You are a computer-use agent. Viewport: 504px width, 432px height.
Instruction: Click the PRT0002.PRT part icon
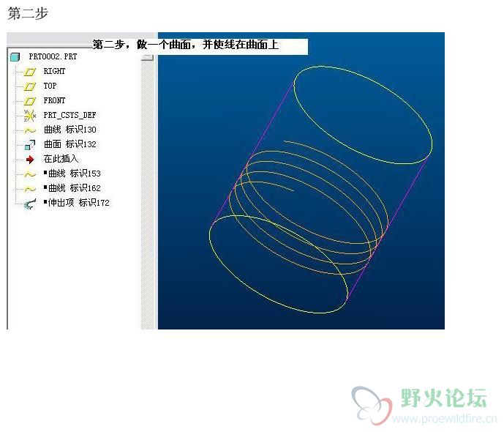point(15,57)
